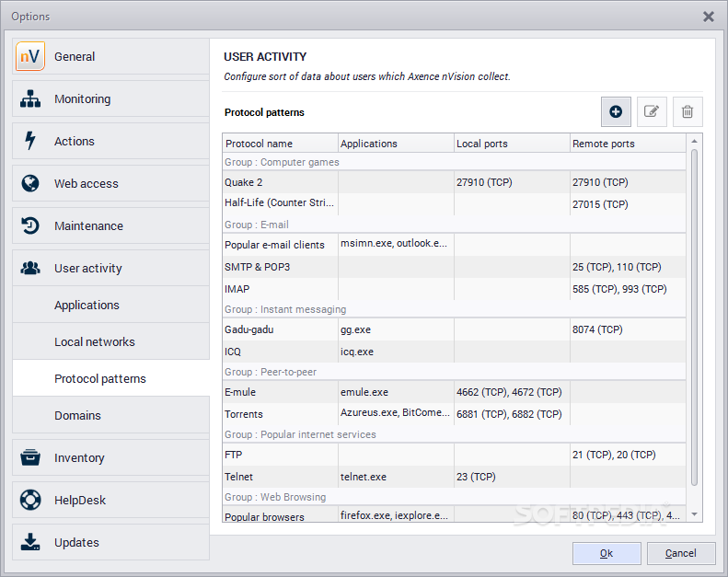Click the Actions lightning bolt icon

coord(30,141)
